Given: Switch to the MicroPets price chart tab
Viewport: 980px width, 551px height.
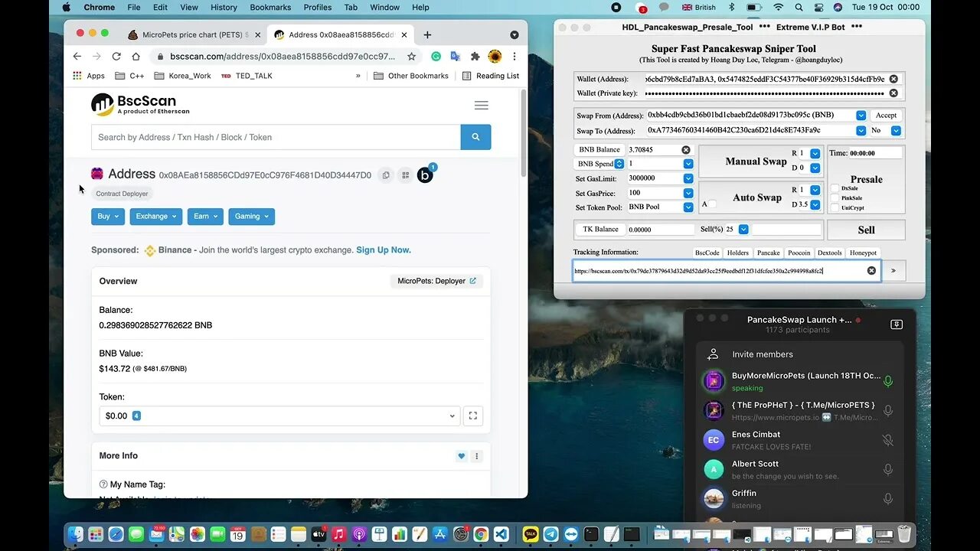Looking at the screenshot, I should click(194, 34).
